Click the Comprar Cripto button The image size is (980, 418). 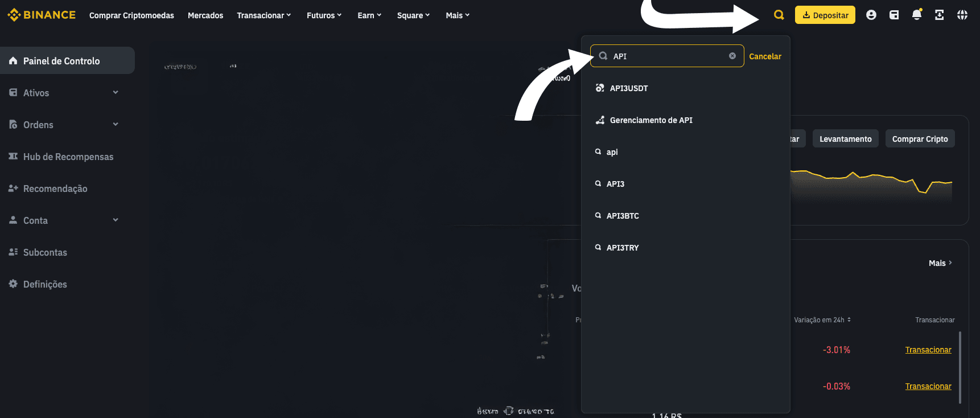click(920, 139)
